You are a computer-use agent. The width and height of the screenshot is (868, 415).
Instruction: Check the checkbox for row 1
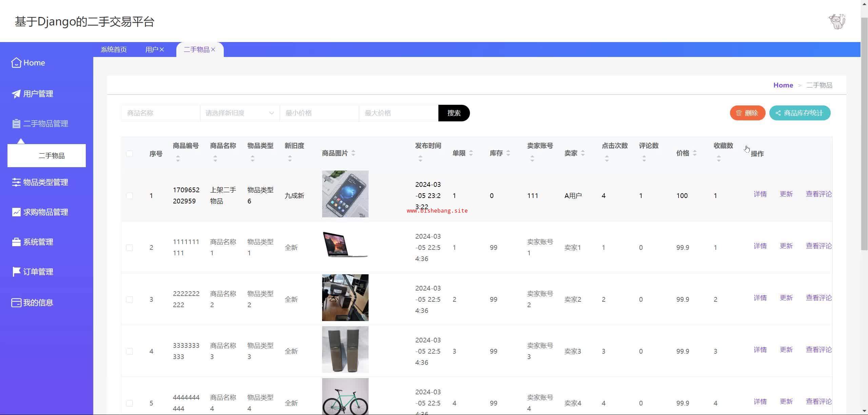tap(130, 196)
